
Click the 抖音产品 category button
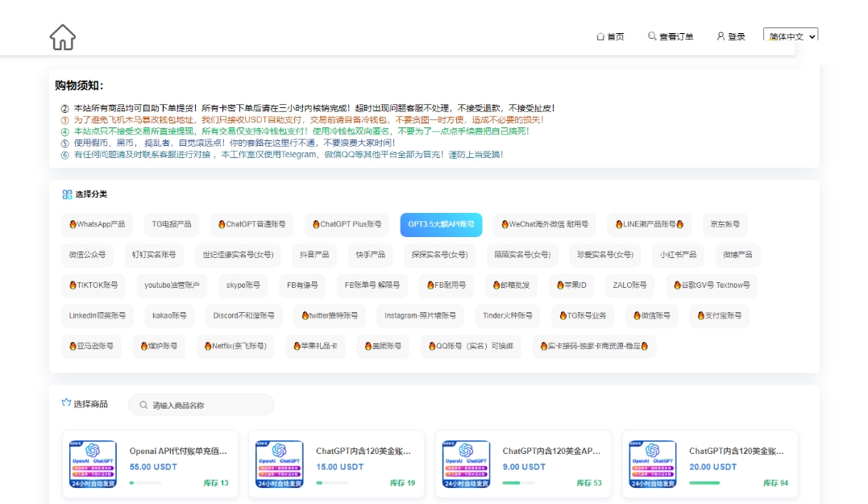point(314,255)
